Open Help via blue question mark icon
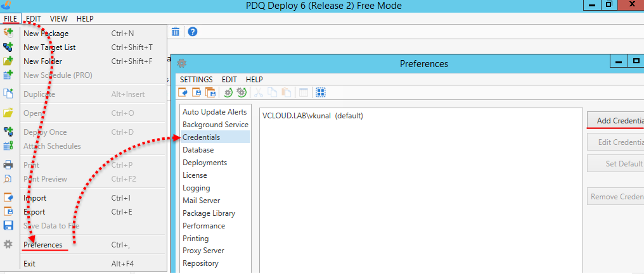The height and width of the screenshot is (274, 644). 192,32
